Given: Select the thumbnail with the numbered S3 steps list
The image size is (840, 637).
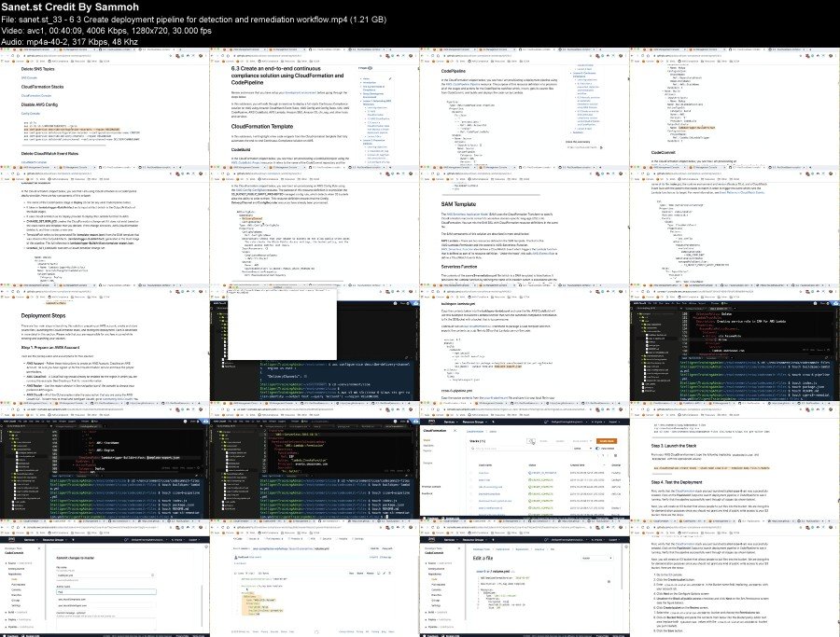Looking at the screenshot, I should click(x=735, y=577).
